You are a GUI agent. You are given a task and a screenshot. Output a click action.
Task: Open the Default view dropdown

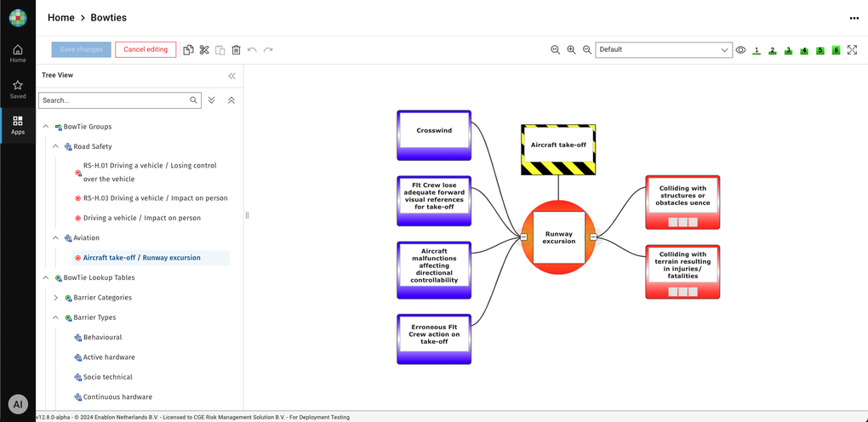pos(663,50)
